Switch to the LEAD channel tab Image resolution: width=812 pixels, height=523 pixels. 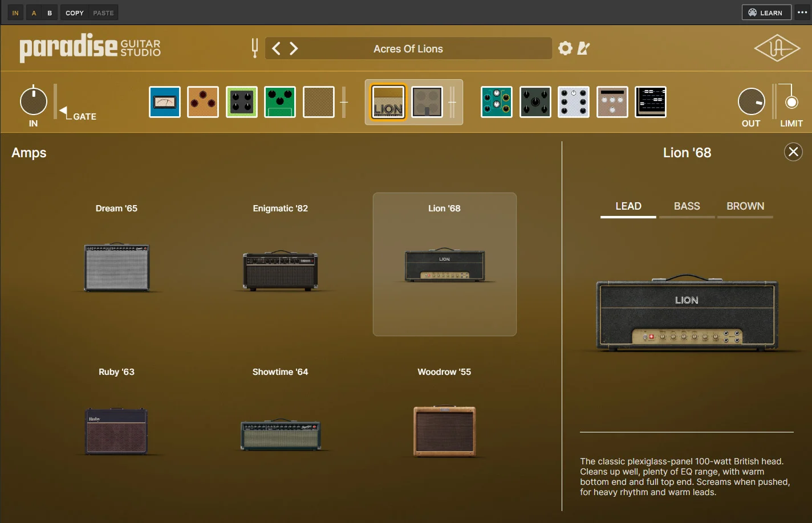point(628,207)
